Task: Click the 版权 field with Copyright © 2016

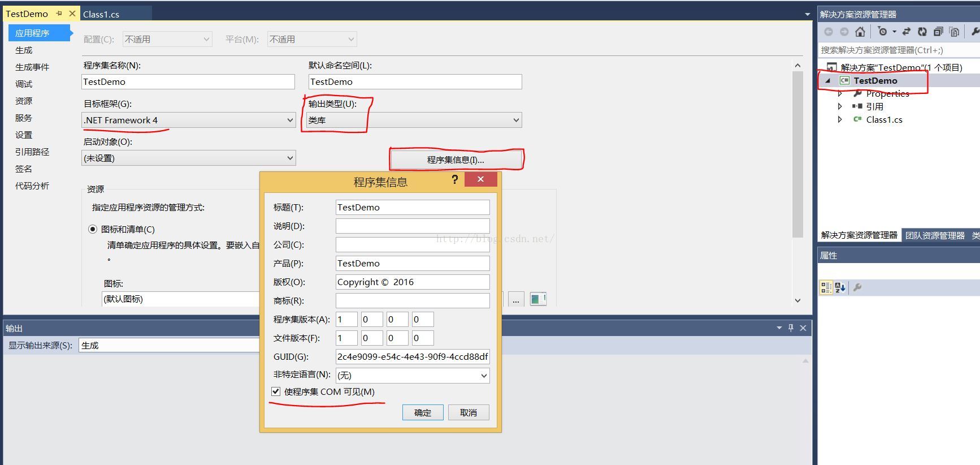Action: pyautogui.click(x=413, y=282)
